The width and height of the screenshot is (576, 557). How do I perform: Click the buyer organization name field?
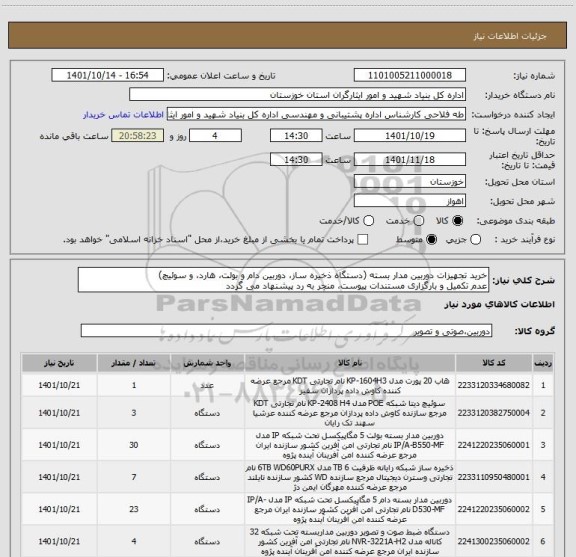(297, 95)
